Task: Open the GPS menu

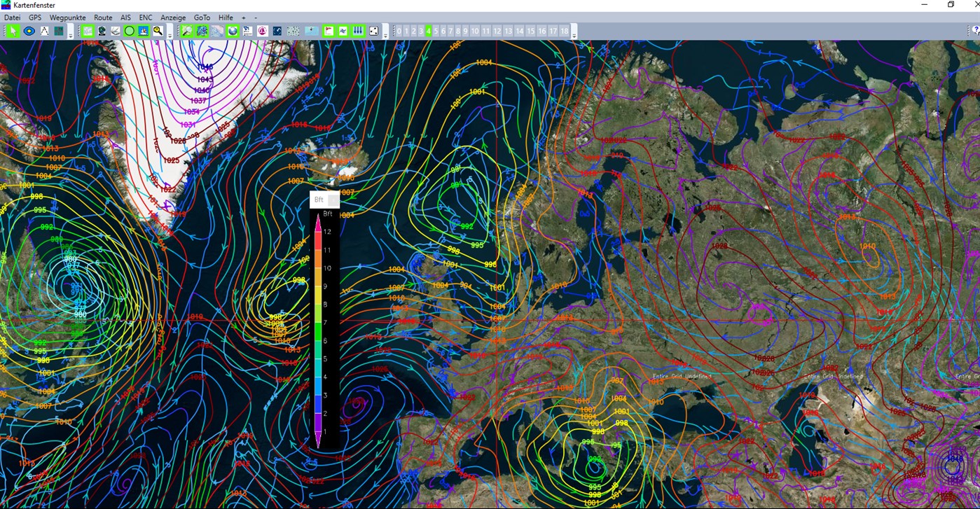Action: [35, 17]
